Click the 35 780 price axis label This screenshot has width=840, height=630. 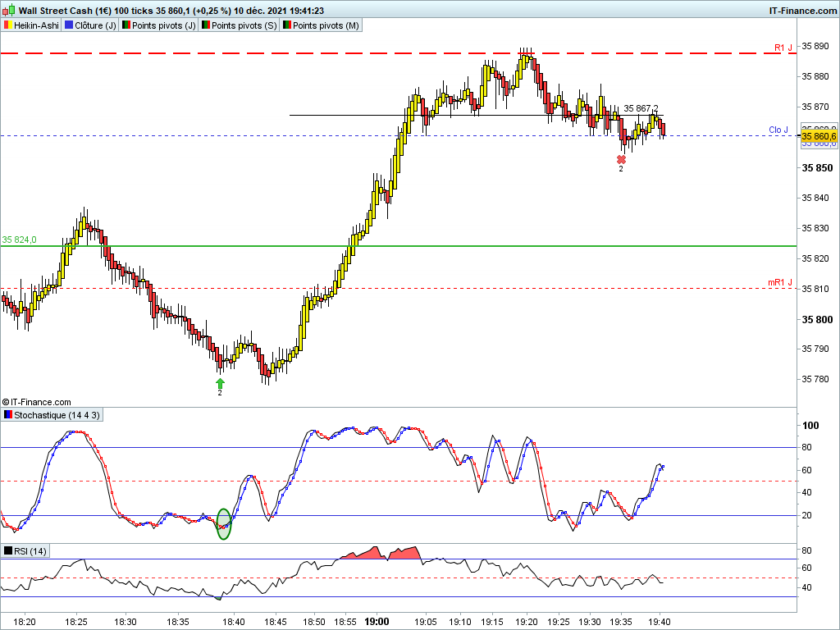(815, 379)
